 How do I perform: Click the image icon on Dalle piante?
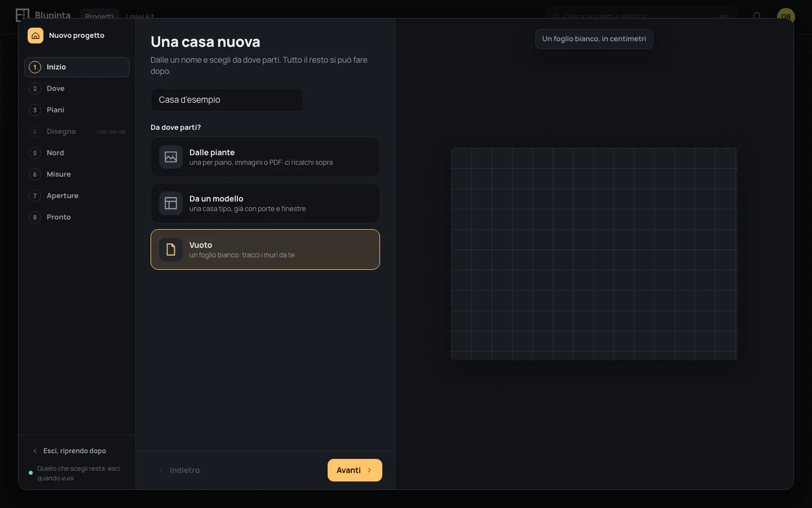tap(171, 157)
